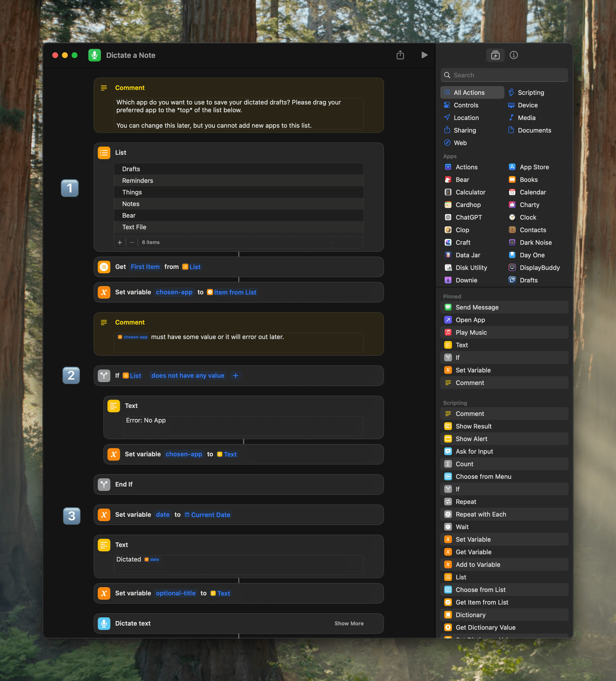Click the List variable in If action
The height and width of the screenshot is (681, 616).
click(x=132, y=375)
